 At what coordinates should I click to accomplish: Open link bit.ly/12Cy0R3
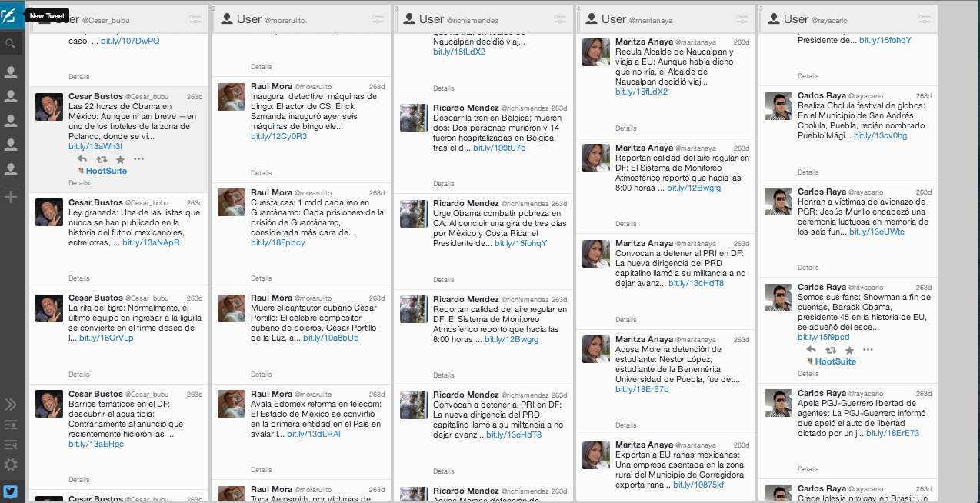pos(278,136)
